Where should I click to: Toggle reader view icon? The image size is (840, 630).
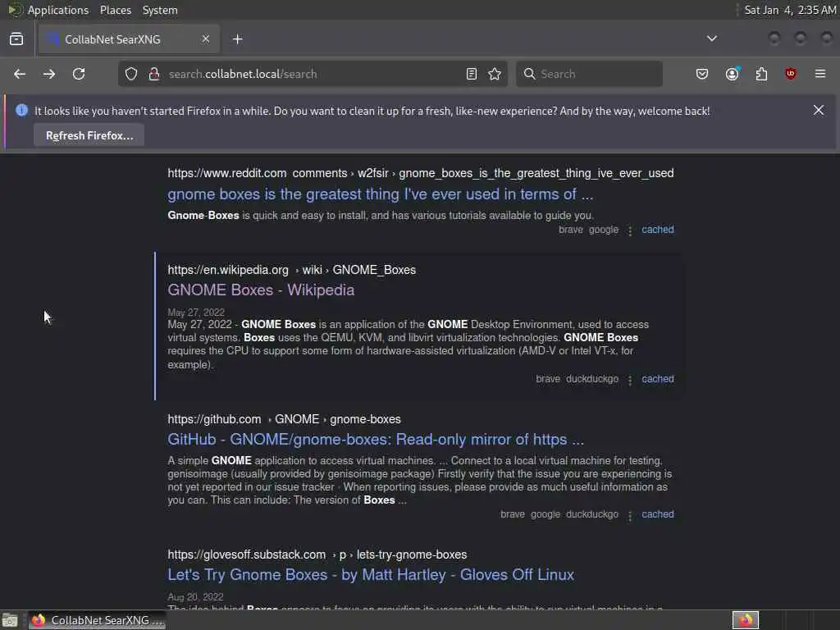click(472, 74)
